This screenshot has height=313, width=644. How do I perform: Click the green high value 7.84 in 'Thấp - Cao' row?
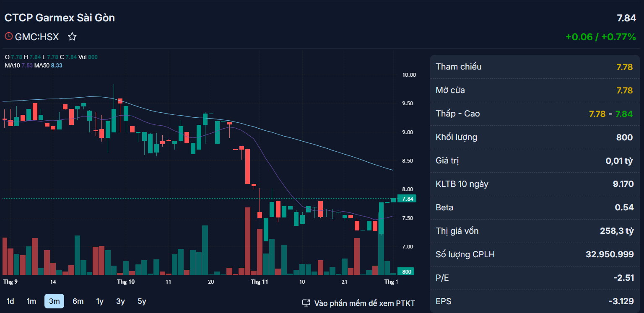(624, 114)
